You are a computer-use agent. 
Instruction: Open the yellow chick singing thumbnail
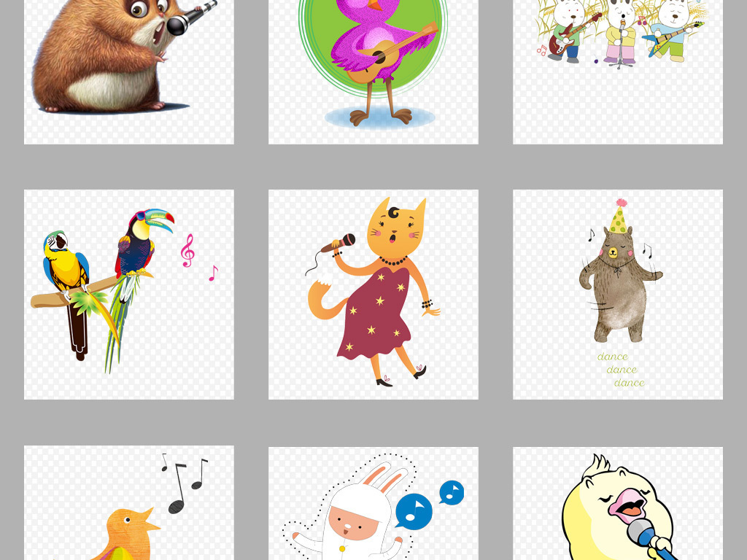618,504
